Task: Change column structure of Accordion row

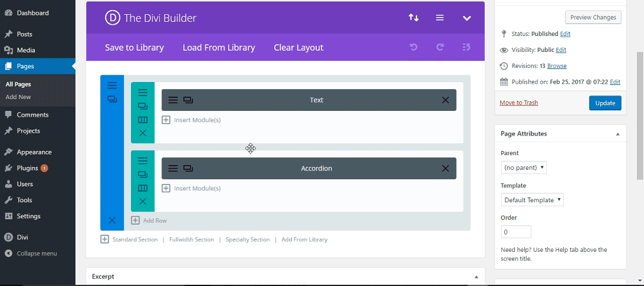Action: (x=143, y=188)
